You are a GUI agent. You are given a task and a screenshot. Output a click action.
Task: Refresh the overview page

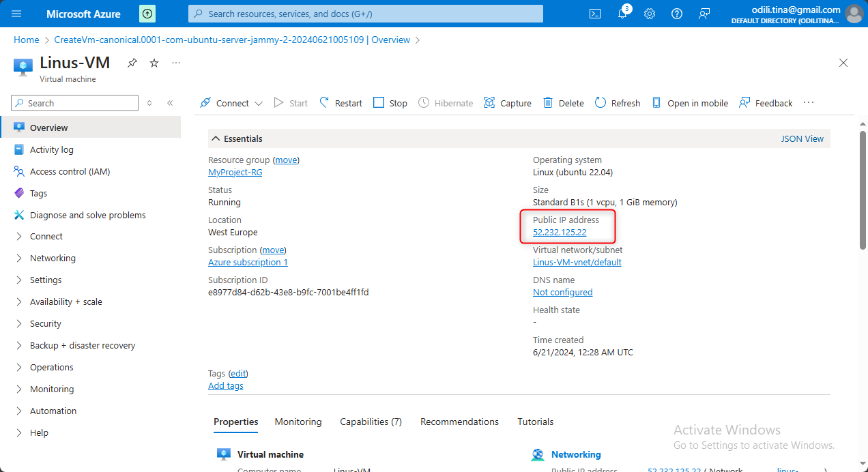tap(618, 103)
